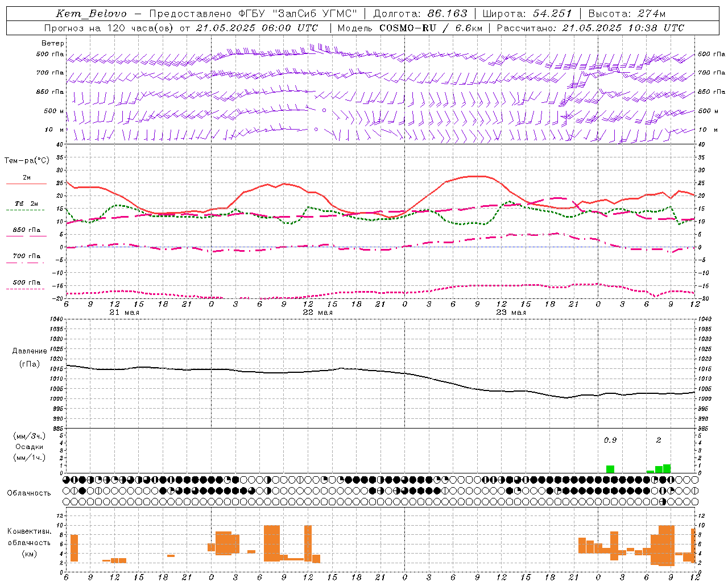Click the (мм/1ч.) precipitation unit label

coord(29,458)
